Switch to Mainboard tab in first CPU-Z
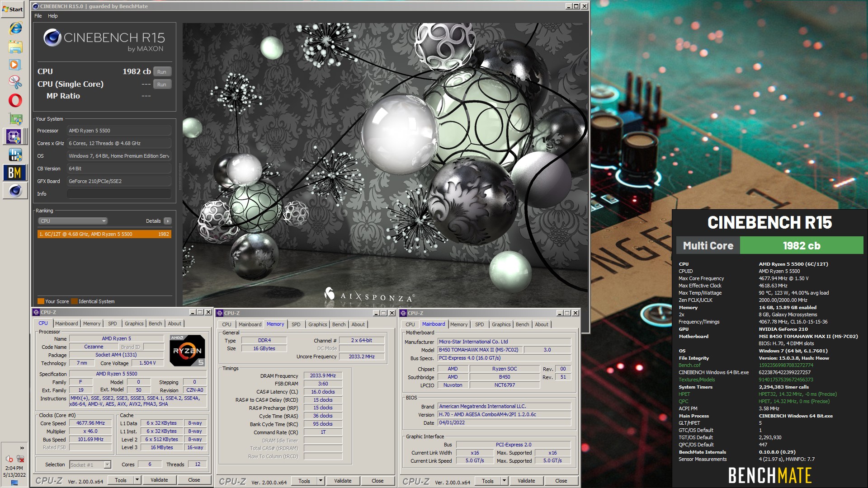The image size is (868, 488). (66, 324)
